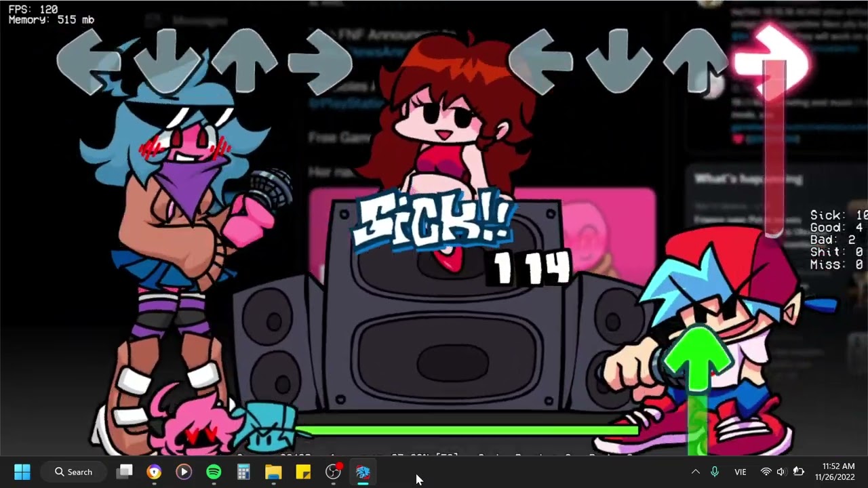868x488 pixels.
Task: Open the media player taskbar icon
Action: coord(184,472)
